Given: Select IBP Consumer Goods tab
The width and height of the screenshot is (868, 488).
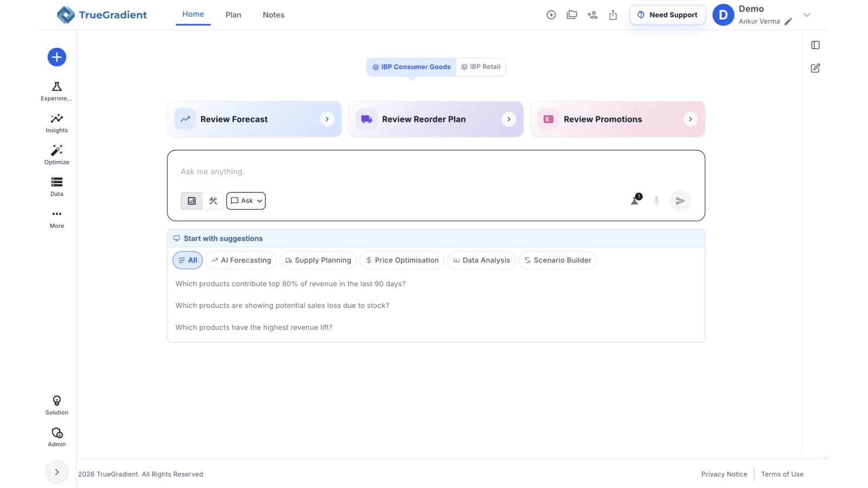Looking at the screenshot, I should (411, 67).
